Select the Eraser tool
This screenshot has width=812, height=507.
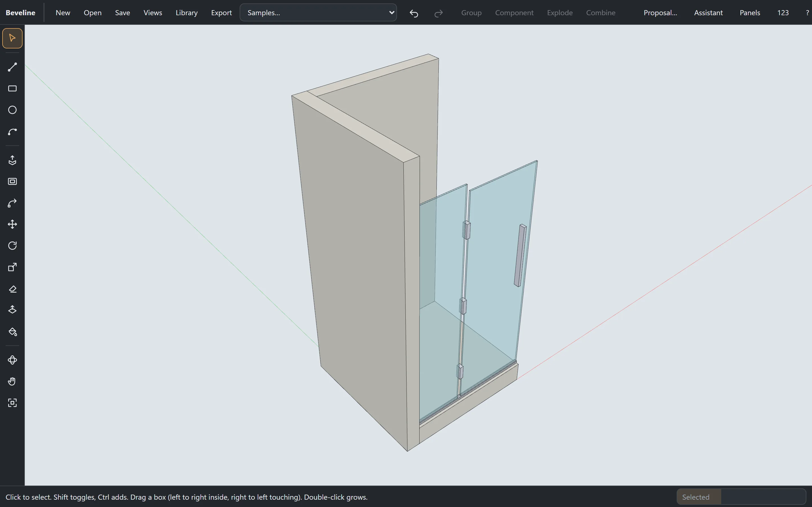pos(12,289)
